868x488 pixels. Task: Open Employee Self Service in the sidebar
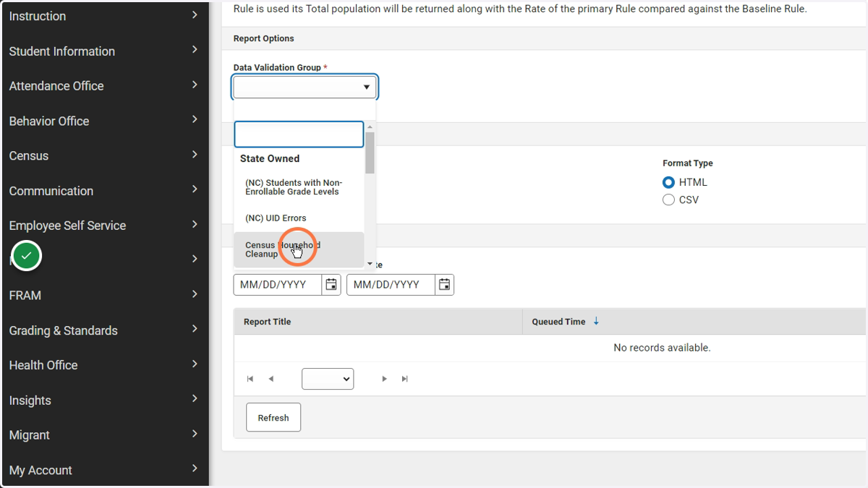click(67, 226)
